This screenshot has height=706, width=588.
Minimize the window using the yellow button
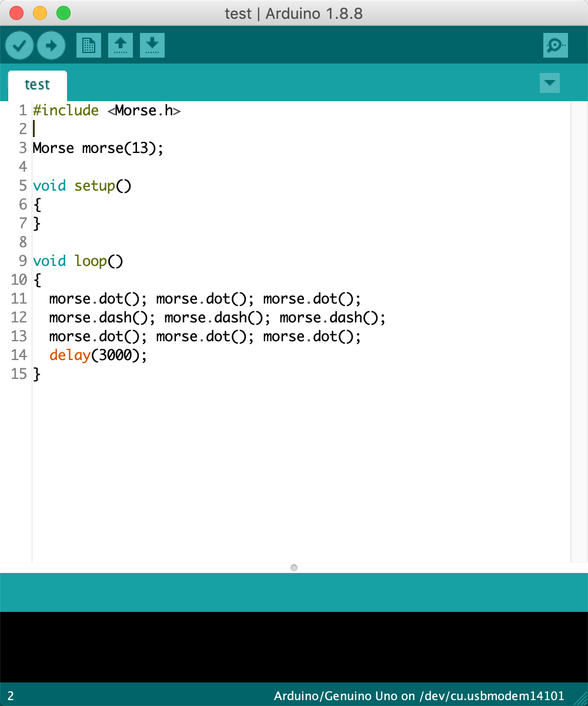pos(40,13)
